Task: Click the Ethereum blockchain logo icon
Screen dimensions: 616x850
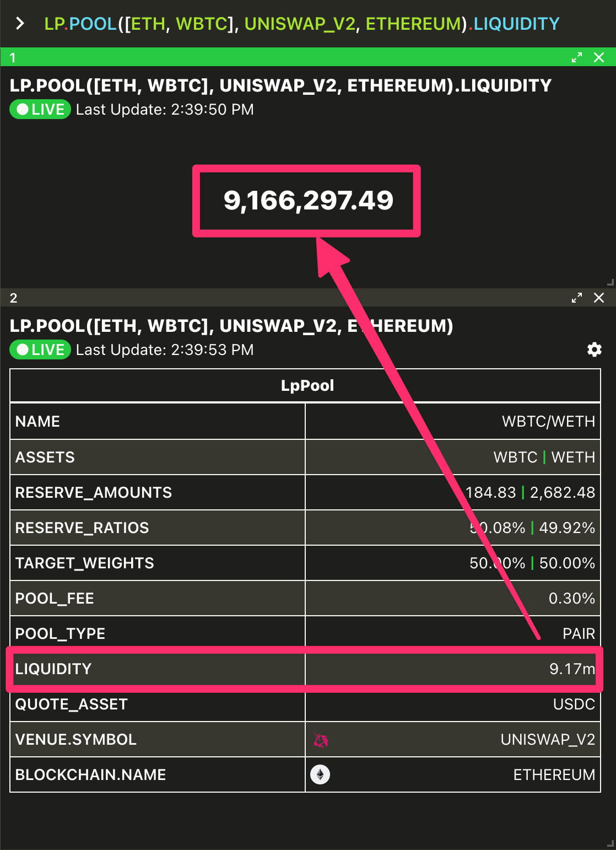Action: pos(320,774)
